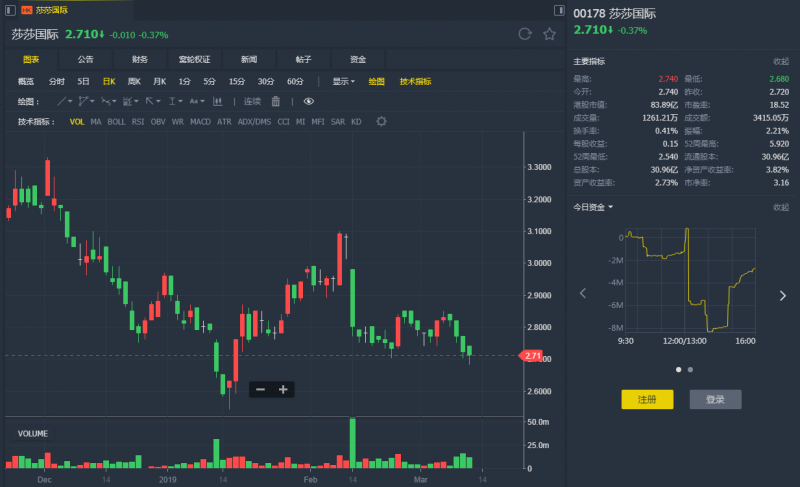Go to the previous capital flow chart
This screenshot has height=487, width=800.
click(583, 293)
